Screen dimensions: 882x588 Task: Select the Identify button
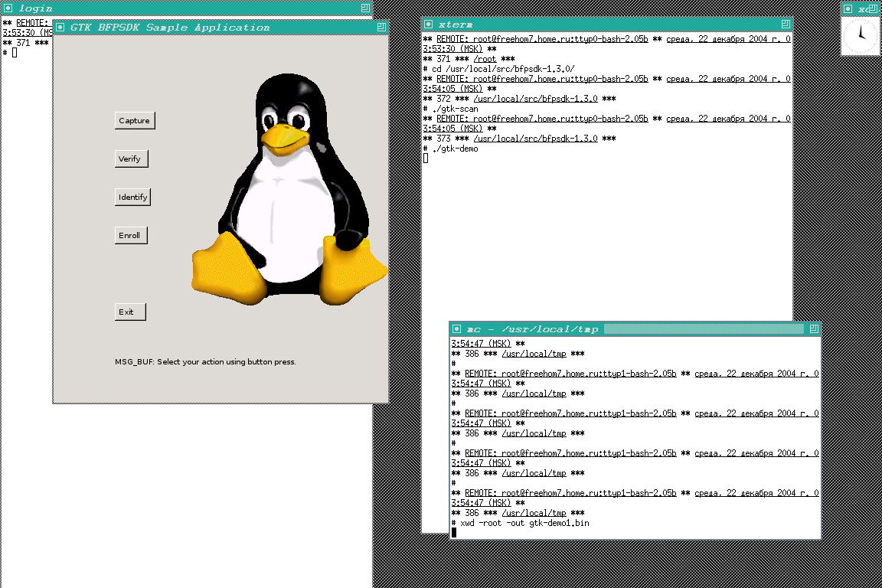[132, 197]
